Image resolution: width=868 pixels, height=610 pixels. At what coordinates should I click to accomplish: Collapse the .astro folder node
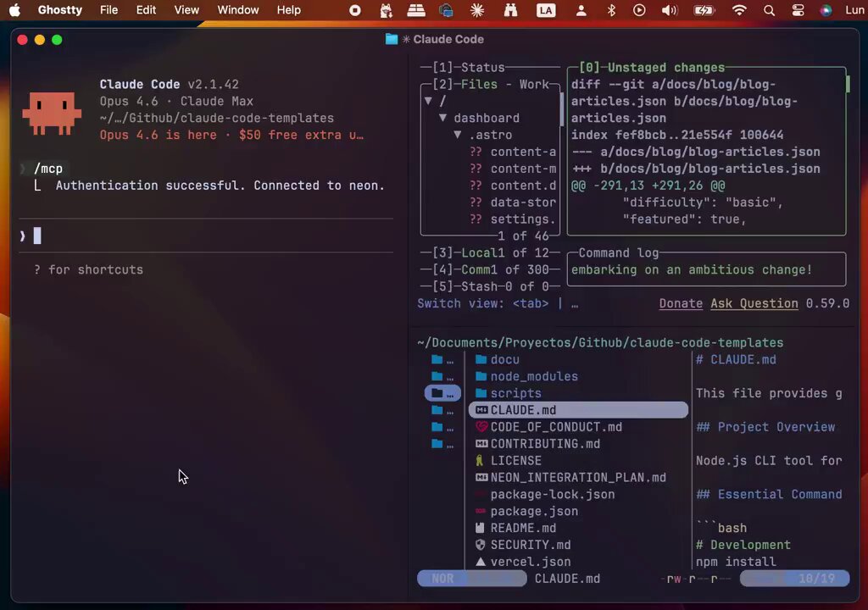457,135
